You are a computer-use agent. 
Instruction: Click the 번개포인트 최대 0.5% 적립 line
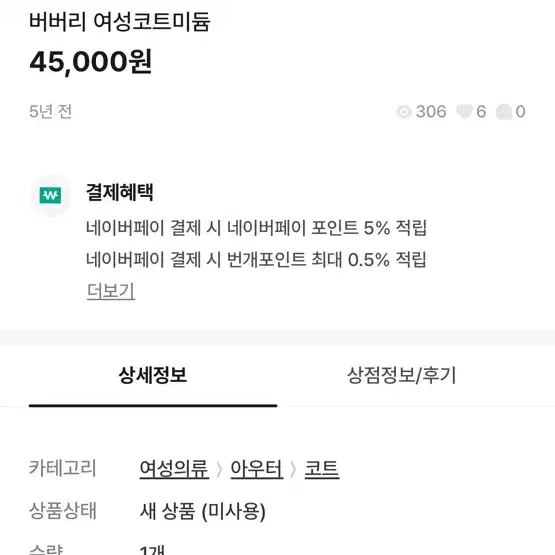pyautogui.click(x=256, y=259)
